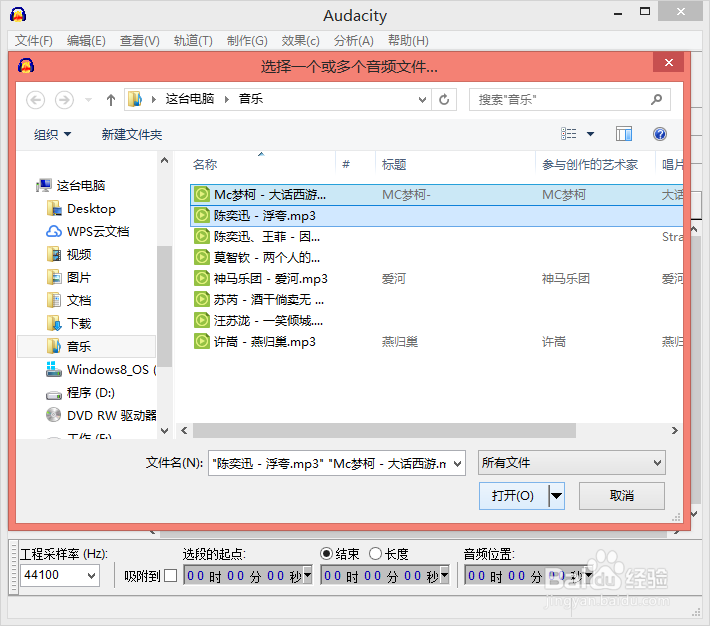Image resolution: width=710 pixels, height=626 pixels.
Task: Open the 查看(V) menu
Action: [x=139, y=41]
